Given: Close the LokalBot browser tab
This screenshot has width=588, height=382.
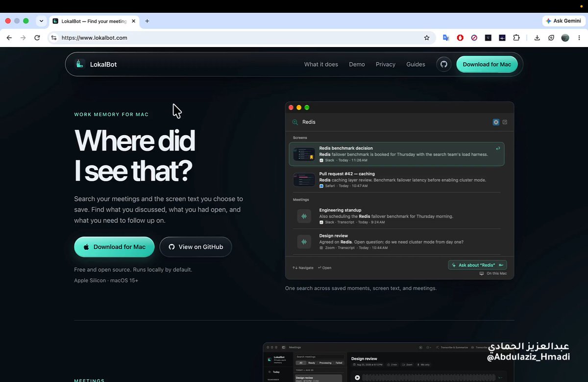Looking at the screenshot, I should pos(133,21).
